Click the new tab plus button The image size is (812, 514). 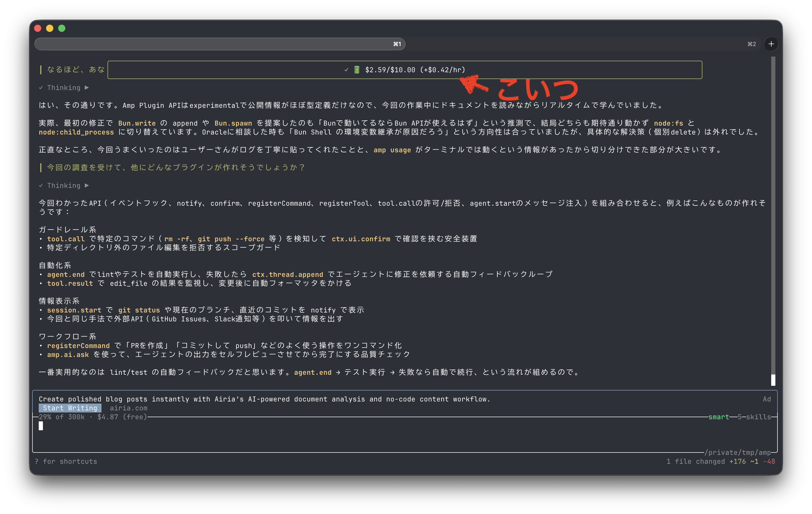(771, 44)
